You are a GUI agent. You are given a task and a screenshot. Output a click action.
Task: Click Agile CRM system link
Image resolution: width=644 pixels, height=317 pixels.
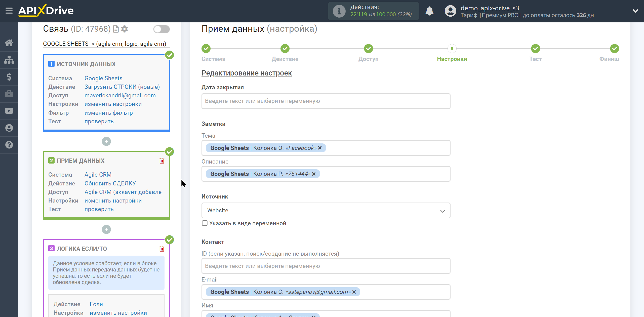coord(98,175)
